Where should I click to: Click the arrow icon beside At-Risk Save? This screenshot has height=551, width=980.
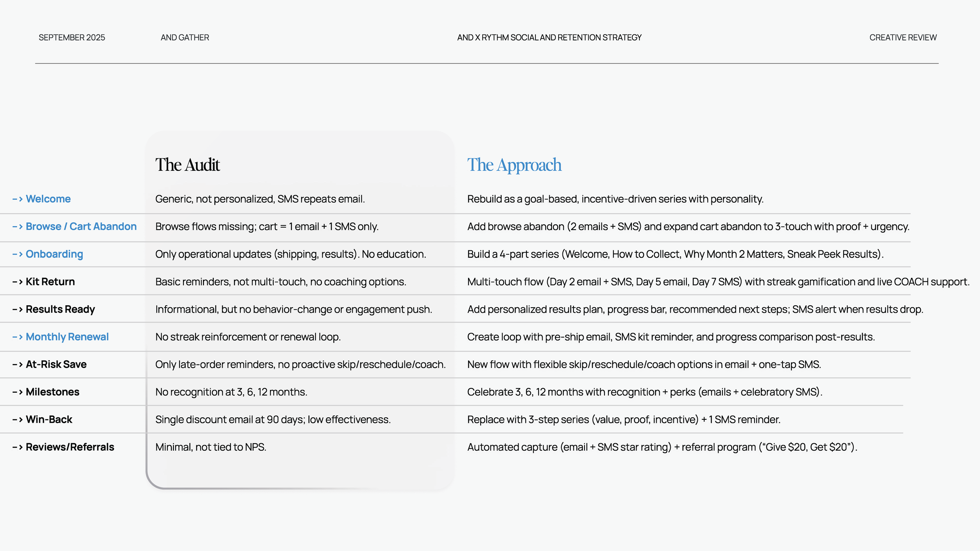17,364
